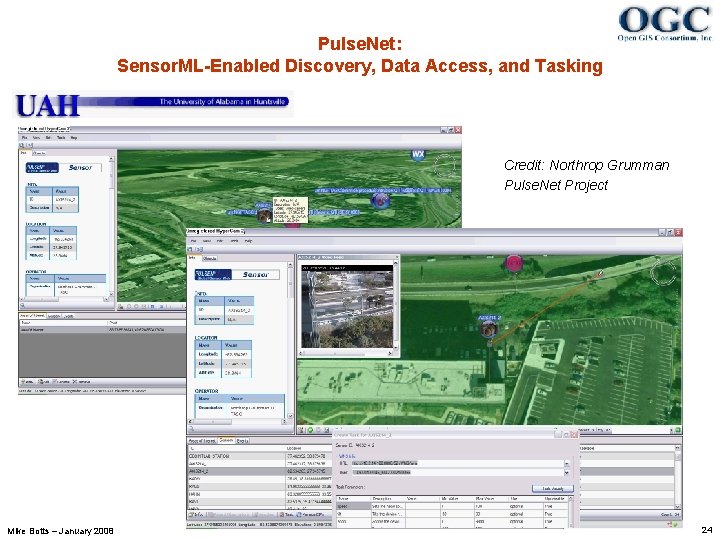The height and width of the screenshot is (540, 720).
Task: Open the Help menu in back window
Action: (x=74, y=137)
